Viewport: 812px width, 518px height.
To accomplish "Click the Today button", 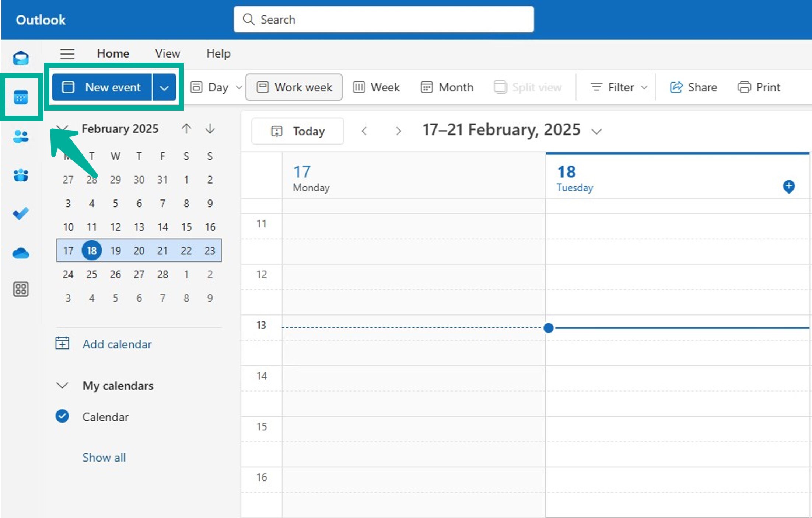I will pyautogui.click(x=298, y=131).
